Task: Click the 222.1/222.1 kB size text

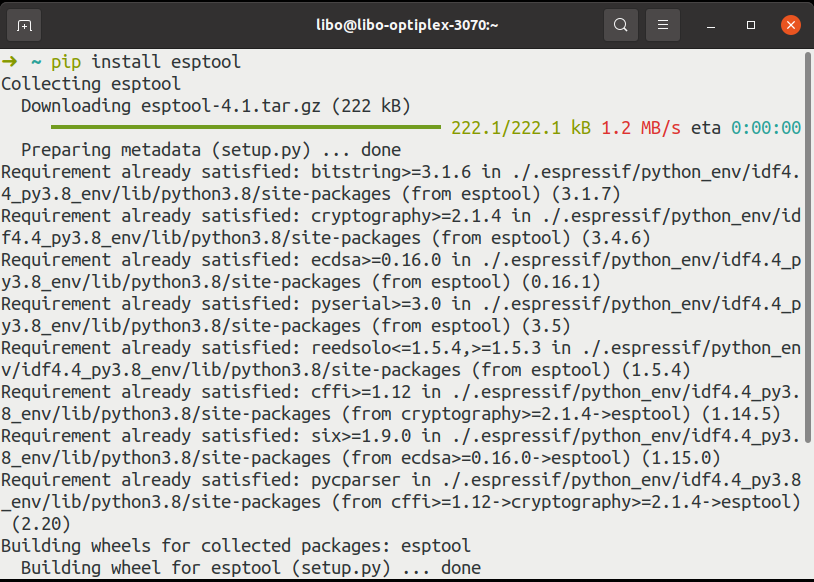Action: (521, 128)
